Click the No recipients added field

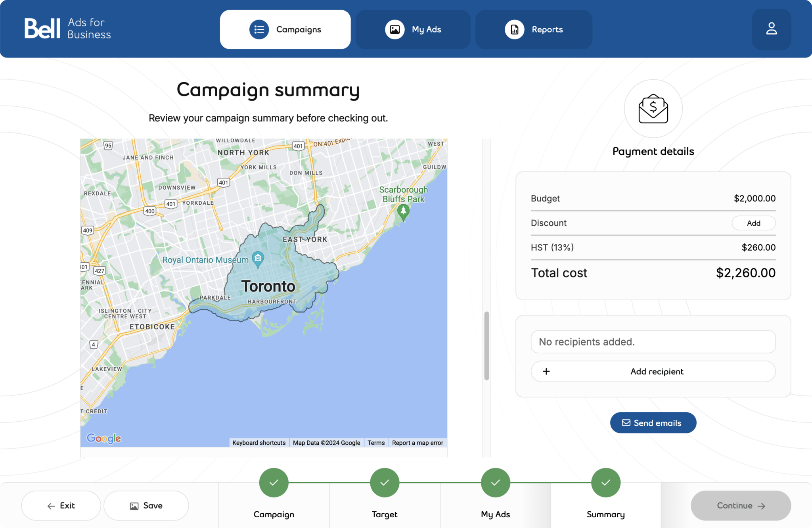653,342
